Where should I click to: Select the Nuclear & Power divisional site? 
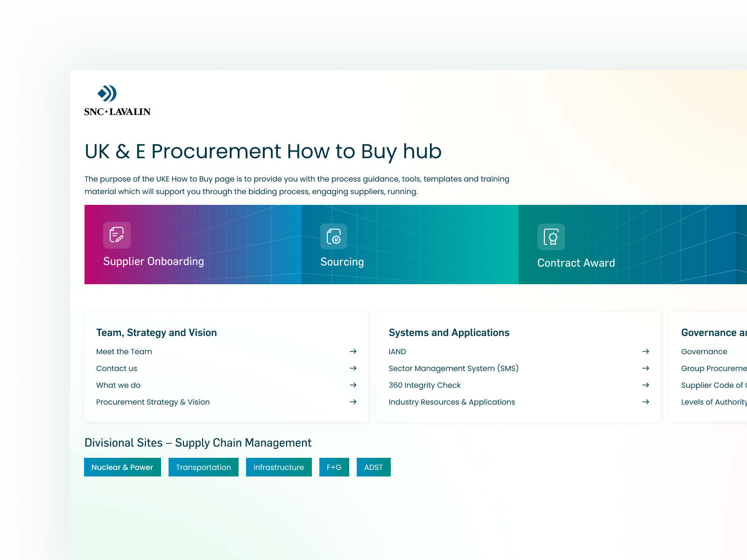(x=122, y=467)
